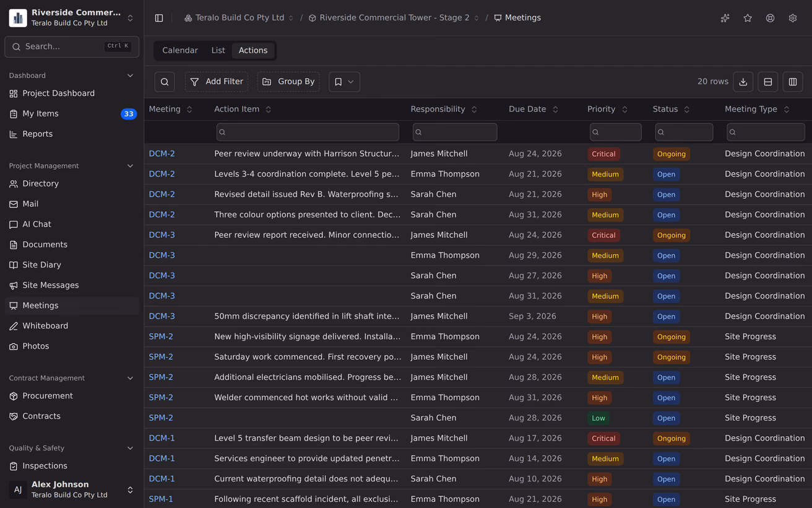This screenshot has height=508, width=812.
Task: Toggle the sidebar panel icon
Action: point(159,18)
